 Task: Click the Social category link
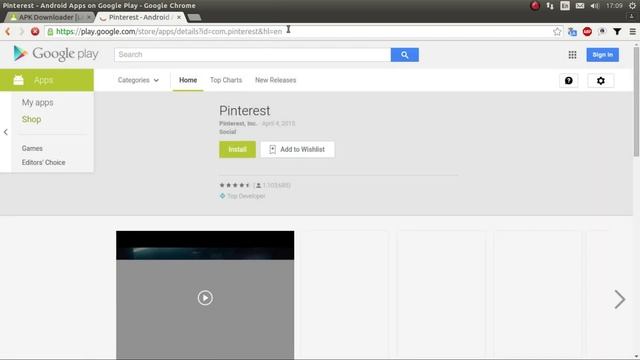[227, 132]
